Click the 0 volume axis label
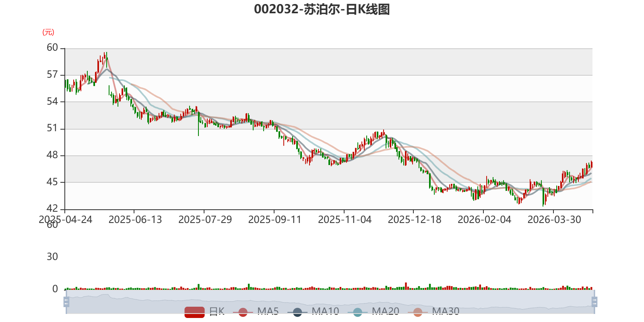644x322 pixels. pyautogui.click(x=55, y=289)
